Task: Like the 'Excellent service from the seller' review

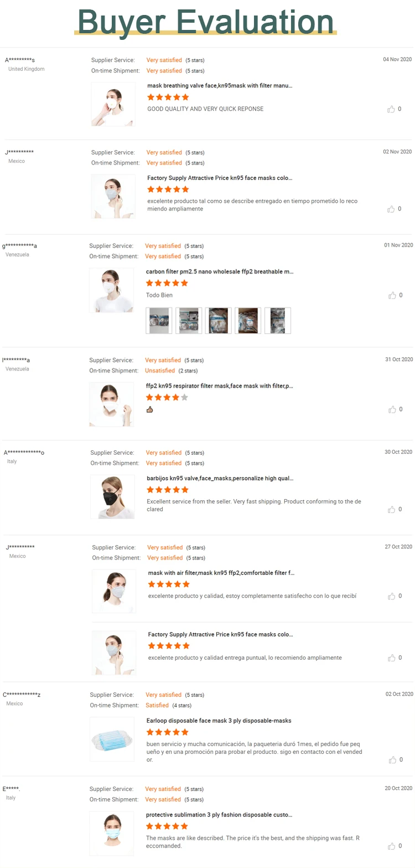Action: [x=392, y=509]
